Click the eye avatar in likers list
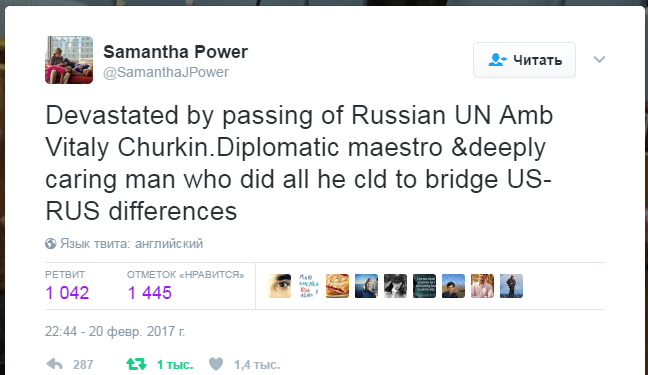This screenshot has height=375, width=648. (279, 286)
